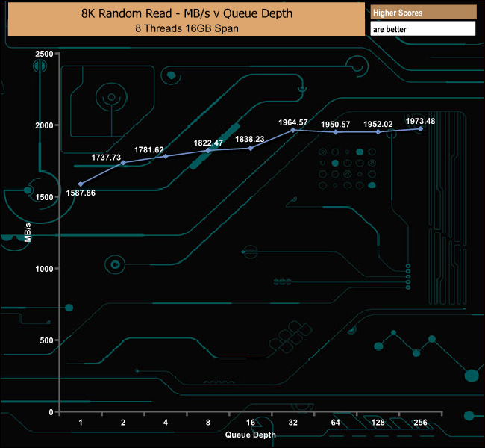Viewport: 485px width, 448px height.
Task: Click the line marker at queue depth 4
Action: click(x=166, y=156)
